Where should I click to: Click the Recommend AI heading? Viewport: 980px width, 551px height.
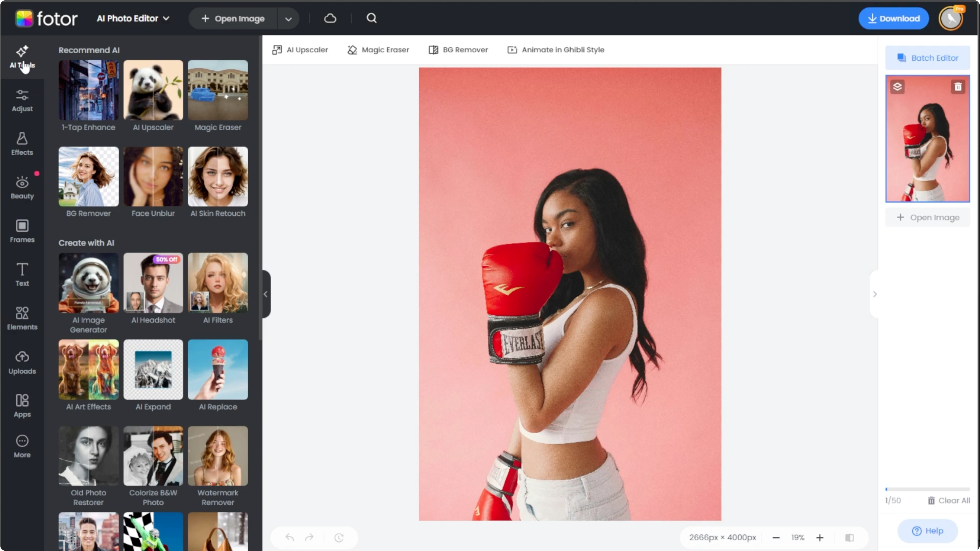(x=89, y=50)
